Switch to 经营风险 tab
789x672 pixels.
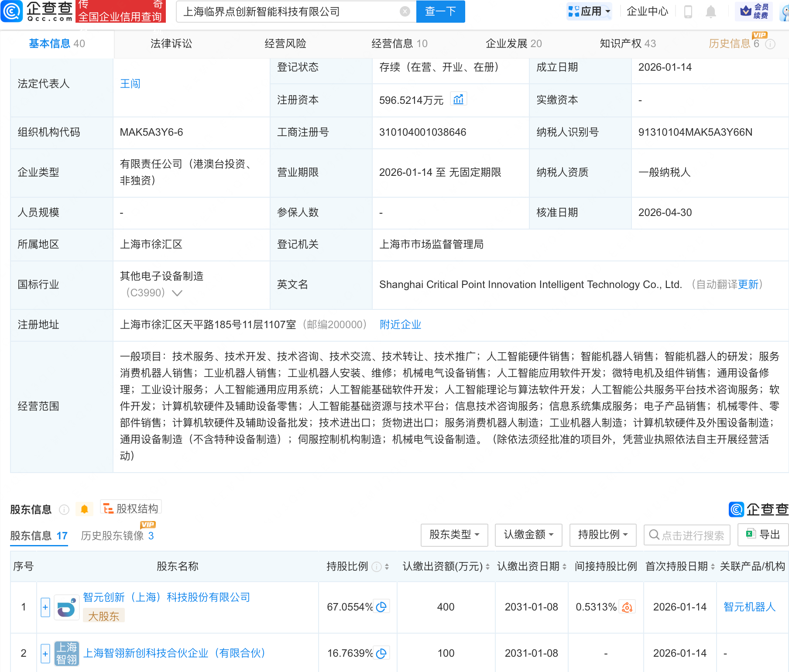click(x=285, y=44)
